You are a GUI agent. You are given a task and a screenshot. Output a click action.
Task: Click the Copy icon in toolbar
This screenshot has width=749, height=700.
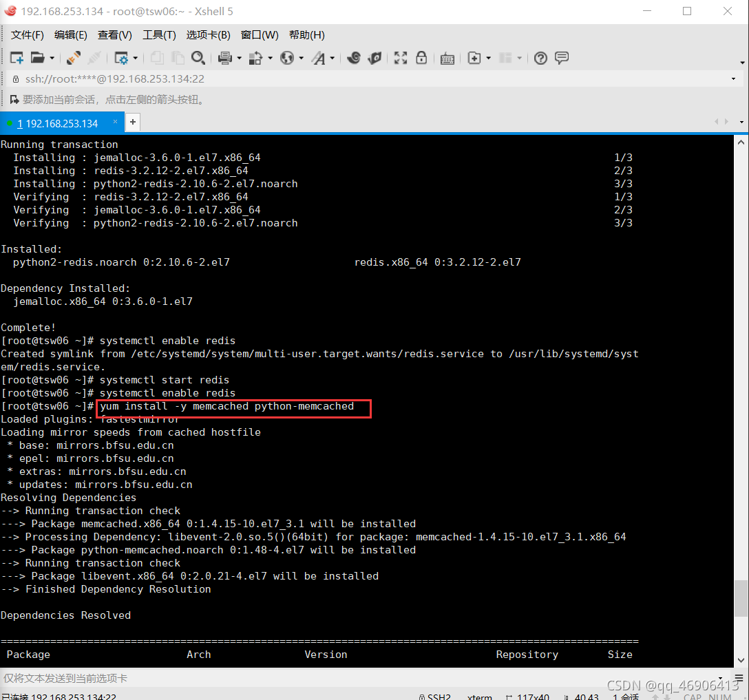pos(157,58)
